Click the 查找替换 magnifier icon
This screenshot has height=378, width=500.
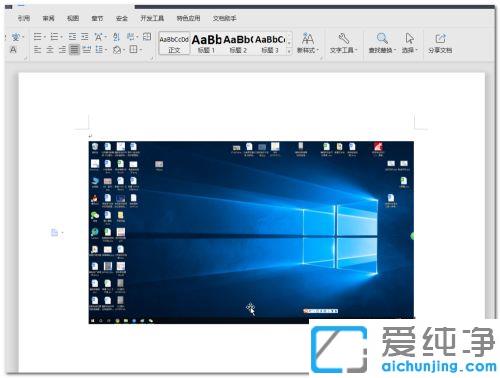(382, 38)
